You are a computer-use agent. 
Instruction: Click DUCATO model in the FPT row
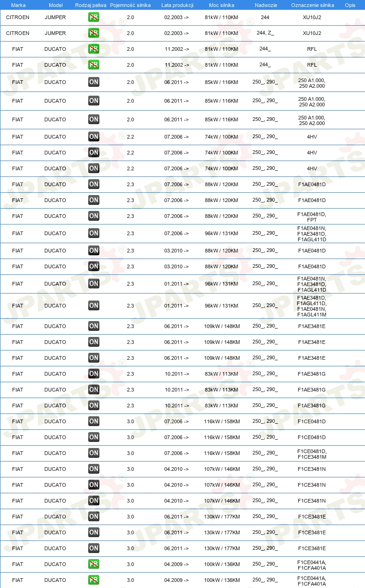[x=55, y=216]
